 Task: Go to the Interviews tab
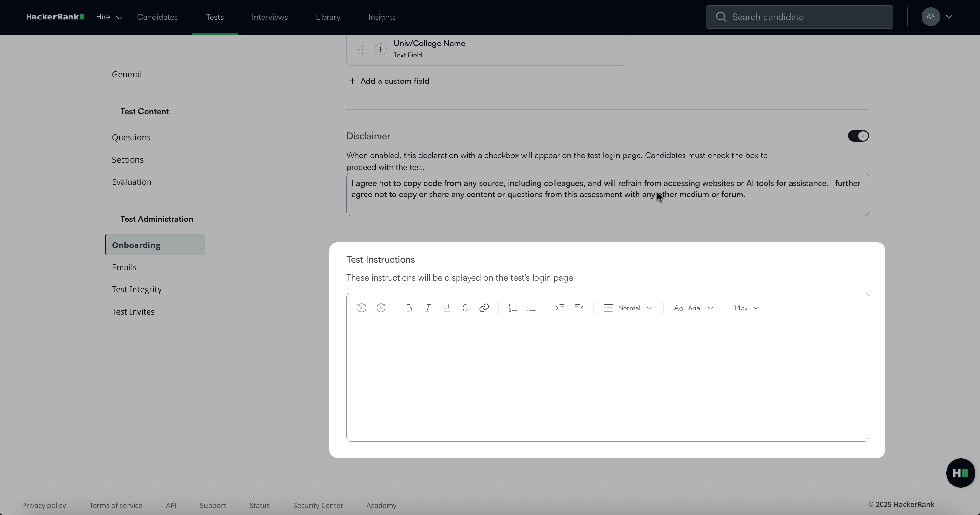pyautogui.click(x=269, y=17)
